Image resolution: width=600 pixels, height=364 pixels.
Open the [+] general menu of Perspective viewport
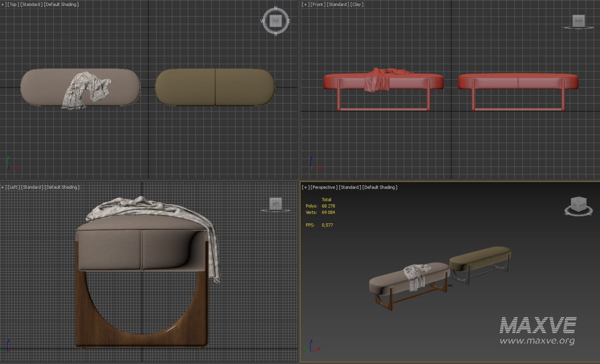[x=305, y=187]
